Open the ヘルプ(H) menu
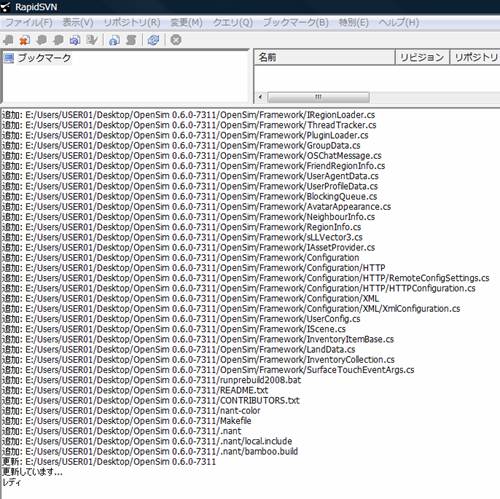Screen dimensions: 500x499 (399, 23)
